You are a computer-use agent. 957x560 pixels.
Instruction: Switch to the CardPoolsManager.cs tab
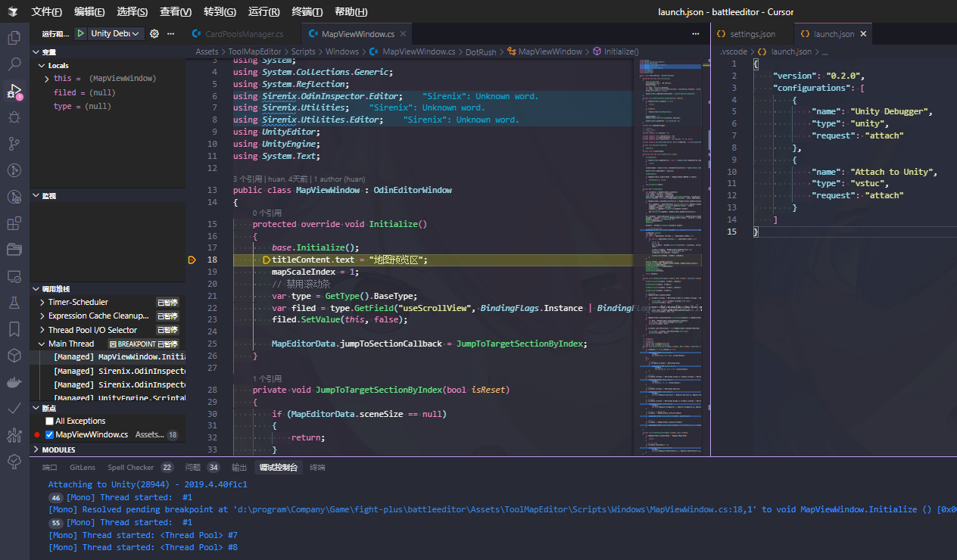244,34
